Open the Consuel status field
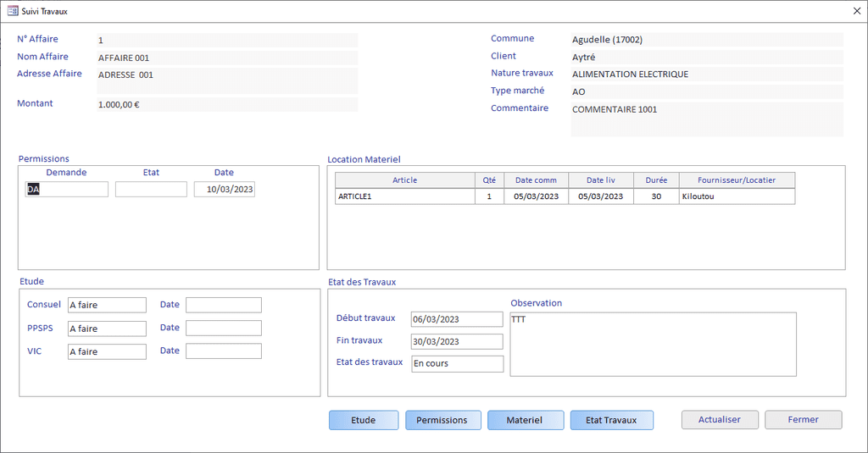 [x=107, y=305]
